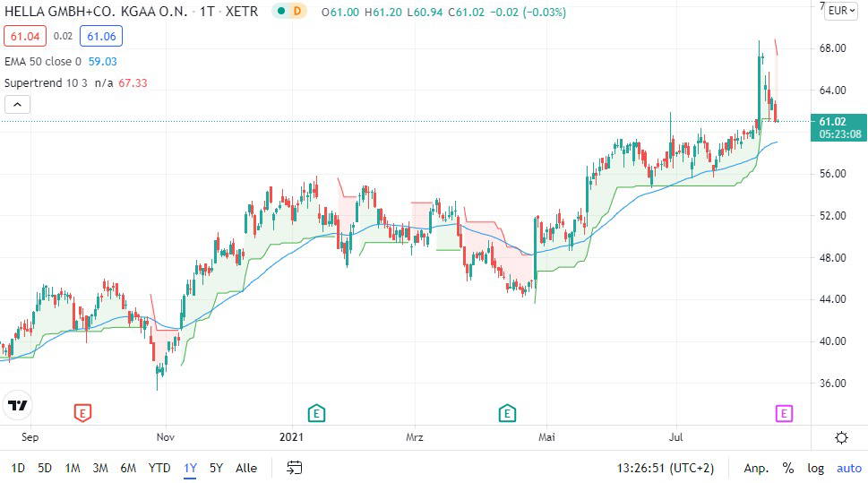This screenshot has height=483, width=868.
Task: Collapse the indicator legend with the arrow
Action: pos(17,104)
